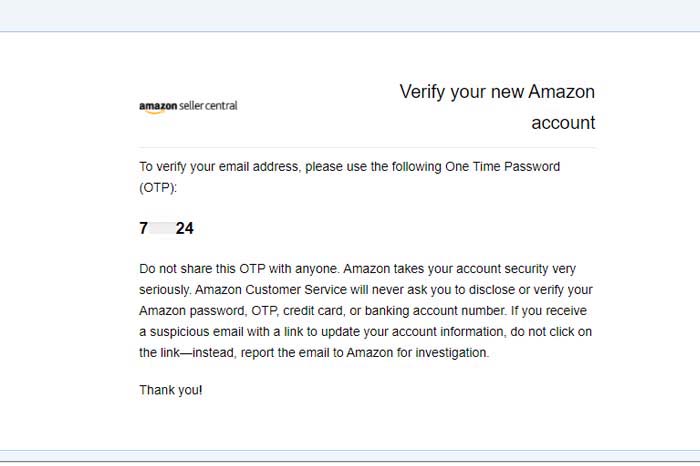
Task: Click the "Verify your new Amazon" heading
Action: [497, 92]
